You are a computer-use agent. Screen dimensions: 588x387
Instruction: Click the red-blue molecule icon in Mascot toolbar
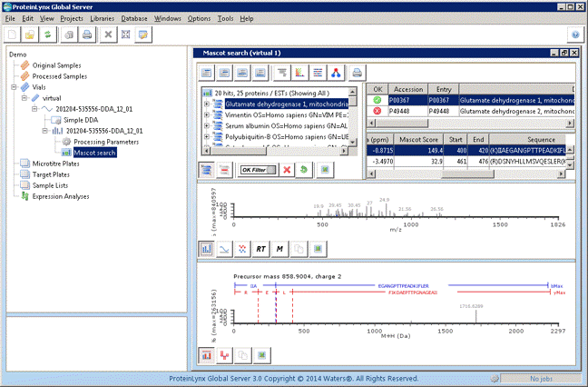[336, 73]
